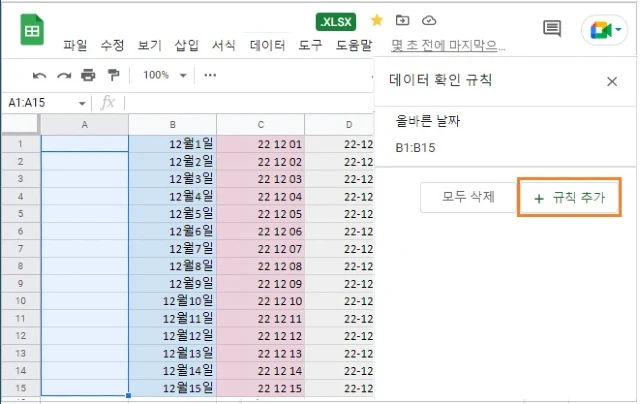The width and height of the screenshot is (640, 404).
Task: Select cell containing 12월7일
Action: 173,249
